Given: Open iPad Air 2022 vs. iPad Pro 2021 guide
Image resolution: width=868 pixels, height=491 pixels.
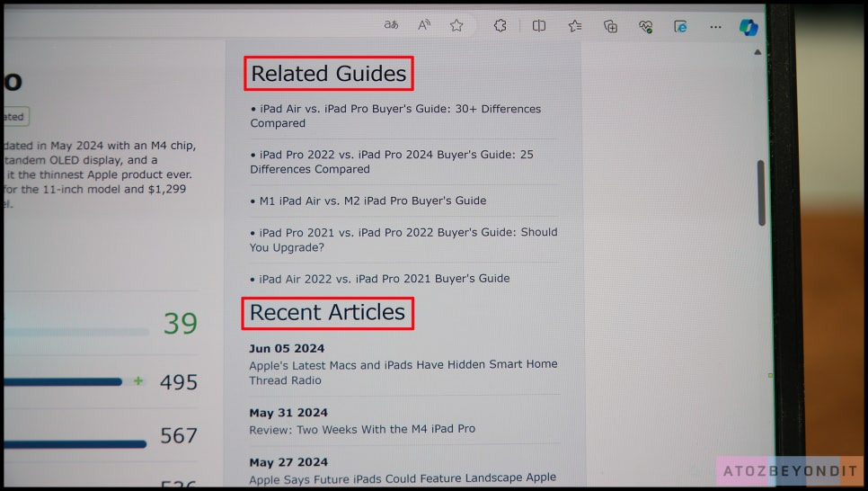Looking at the screenshot, I should point(385,279).
